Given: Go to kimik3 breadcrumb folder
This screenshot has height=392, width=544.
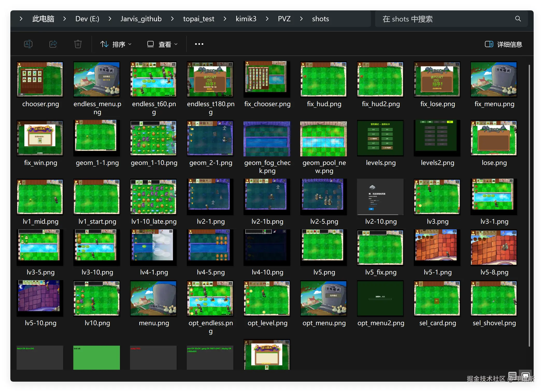Looking at the screenshot, I should pos(246,19).
